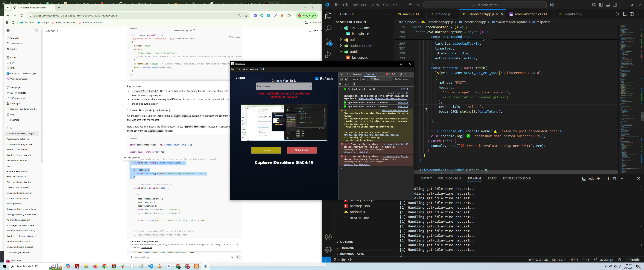Kill terminal with the trash icon

(615, 178)
